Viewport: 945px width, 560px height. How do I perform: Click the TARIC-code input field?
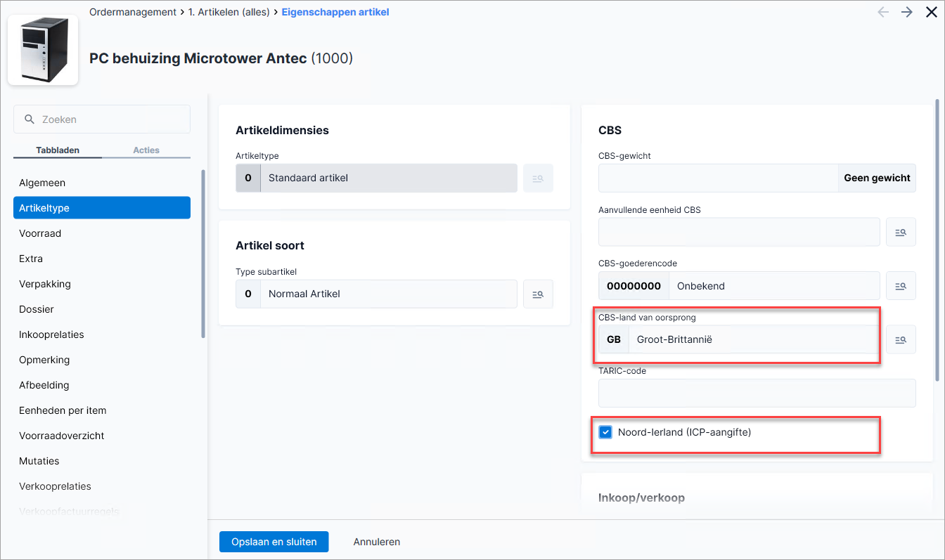pos(757,393)
